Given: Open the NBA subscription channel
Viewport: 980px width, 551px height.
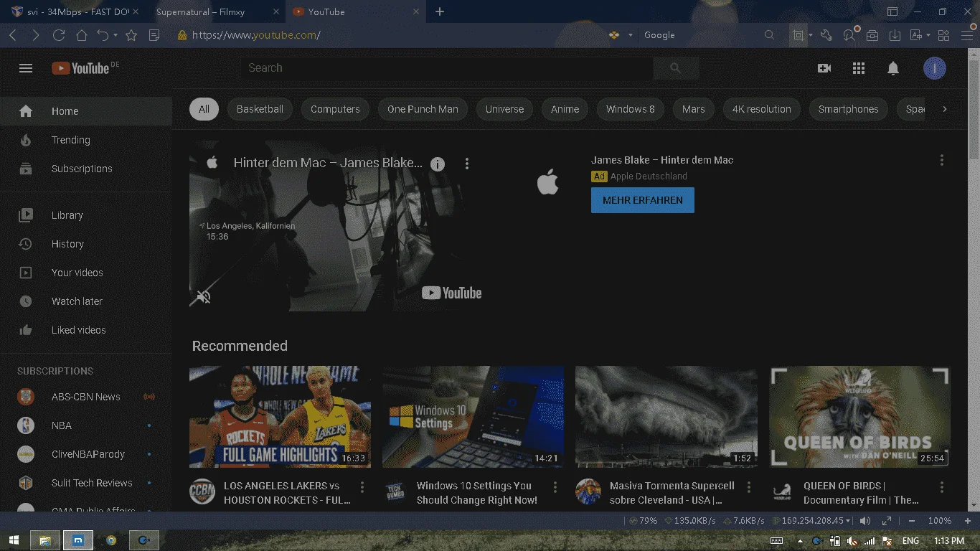Looking at the screenshot, I should tap(86, 425).
